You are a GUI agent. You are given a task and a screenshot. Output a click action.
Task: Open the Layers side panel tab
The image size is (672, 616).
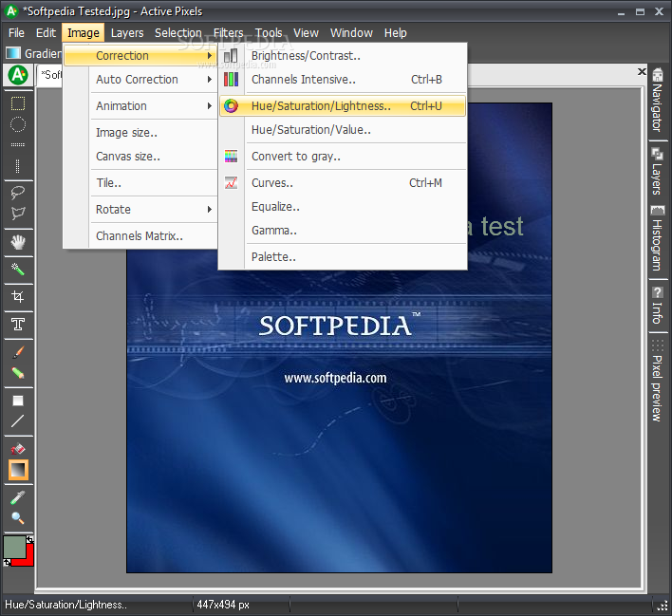658,172
